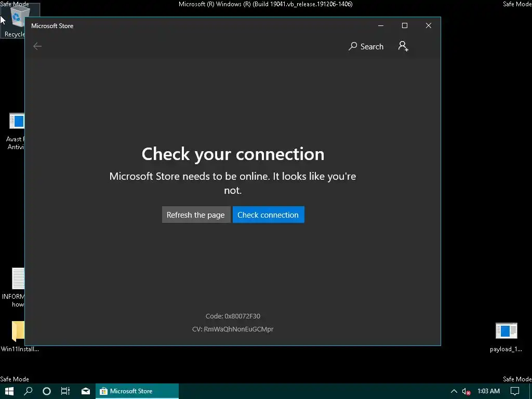Open Search in Microsoft Store
This screenshot has width=532, height=399.
coord(366,46)
